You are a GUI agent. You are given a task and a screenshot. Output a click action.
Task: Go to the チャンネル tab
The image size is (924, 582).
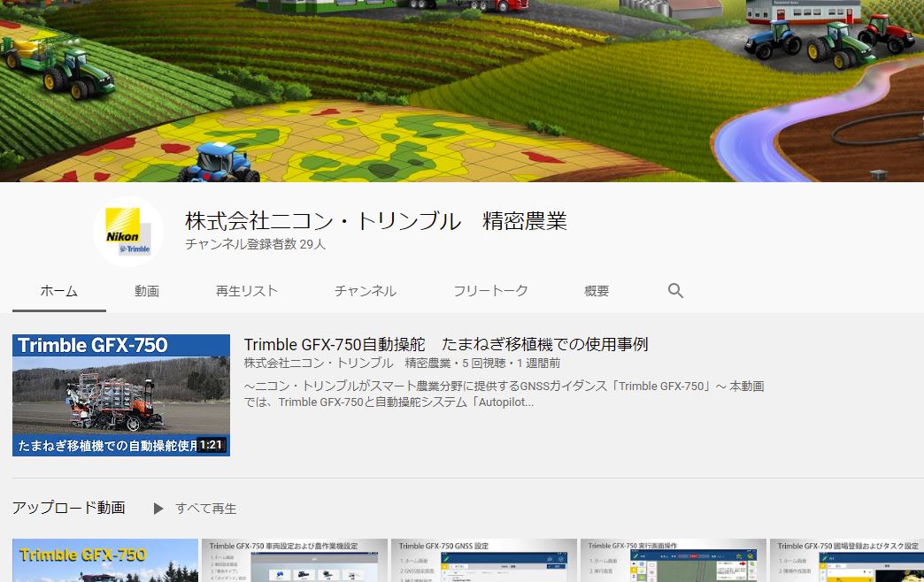pos(366,290)
